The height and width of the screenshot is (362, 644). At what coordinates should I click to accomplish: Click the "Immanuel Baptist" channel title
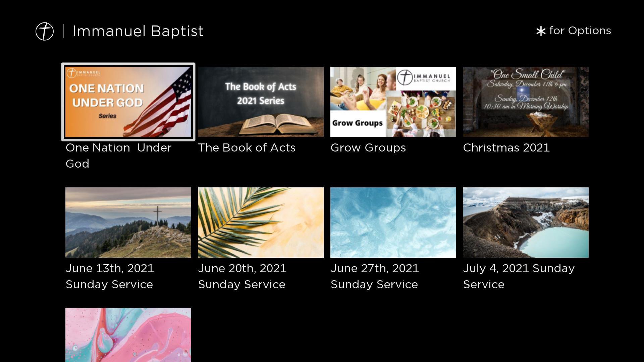138,31
